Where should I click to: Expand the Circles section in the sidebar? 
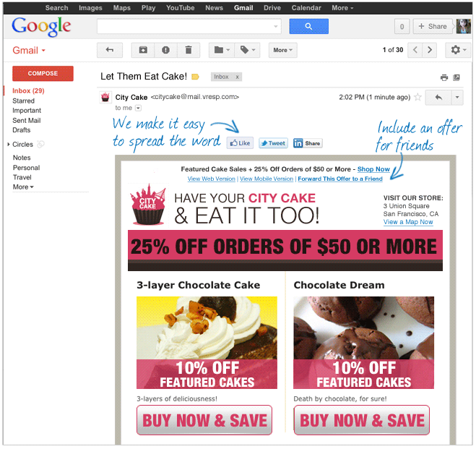(9, 145)
